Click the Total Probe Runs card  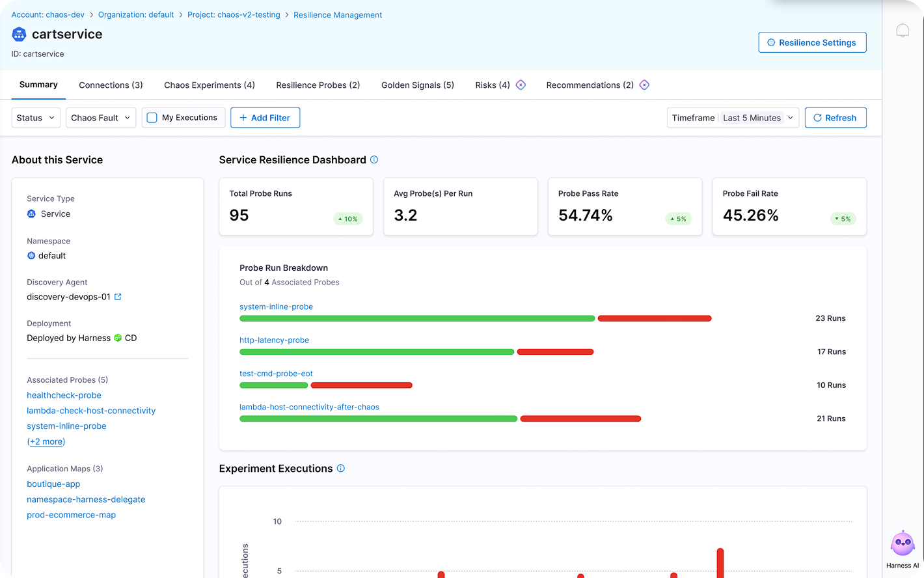point(296,206)
